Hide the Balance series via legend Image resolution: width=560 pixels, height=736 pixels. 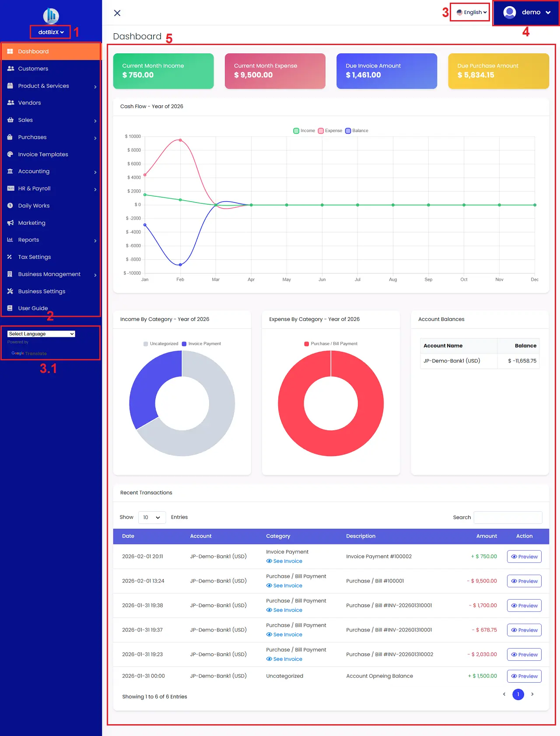click(357, 131)
